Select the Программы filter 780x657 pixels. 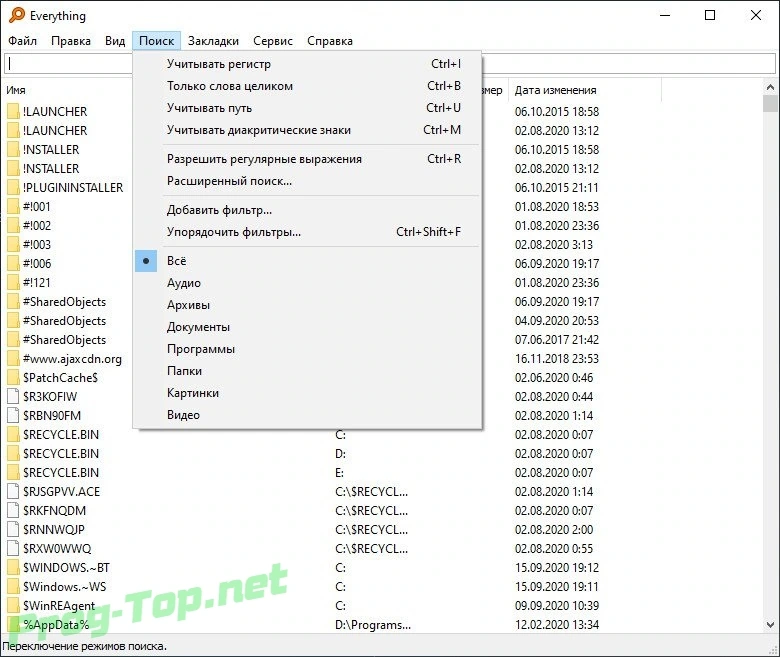click(307, 349)
